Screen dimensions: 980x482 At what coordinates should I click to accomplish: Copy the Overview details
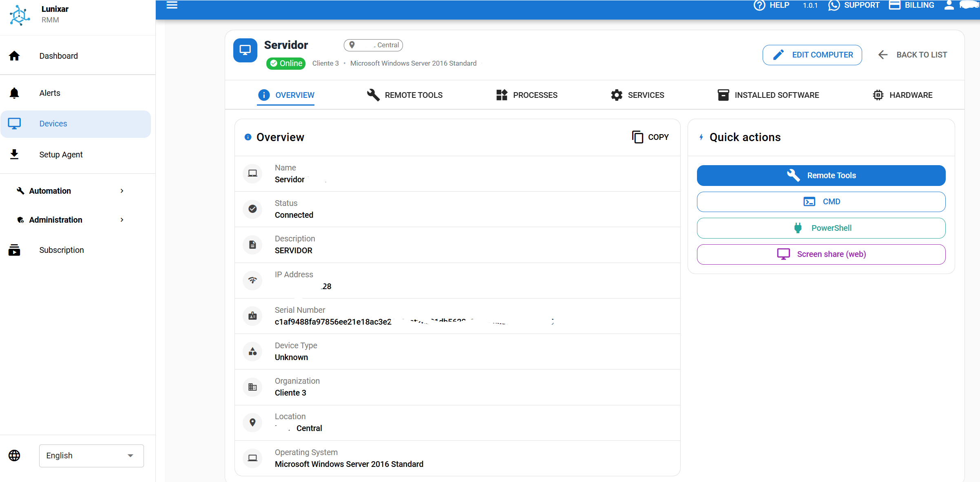(650, 137)
